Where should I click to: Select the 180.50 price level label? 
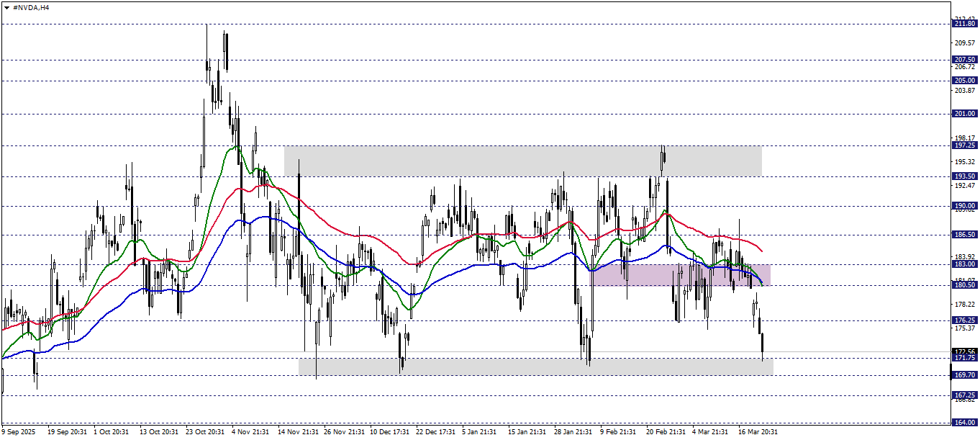(x=965, y=285)
